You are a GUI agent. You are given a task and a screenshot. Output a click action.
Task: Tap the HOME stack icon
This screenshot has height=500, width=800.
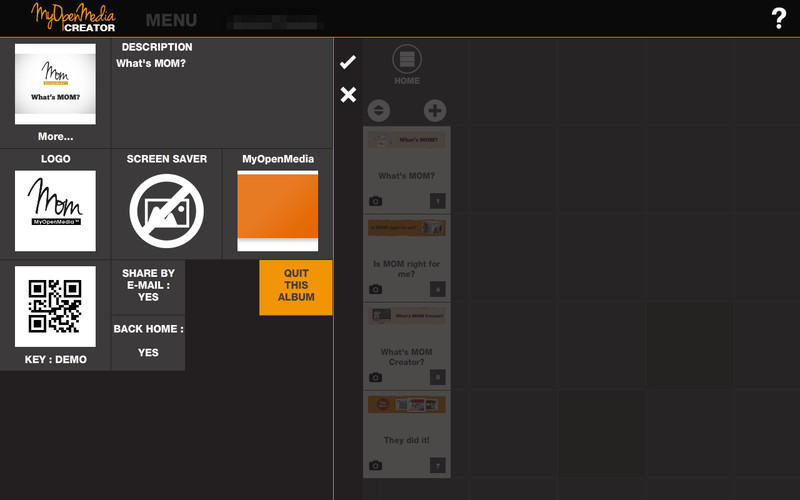pyautogui.click(x=407, y=59)
